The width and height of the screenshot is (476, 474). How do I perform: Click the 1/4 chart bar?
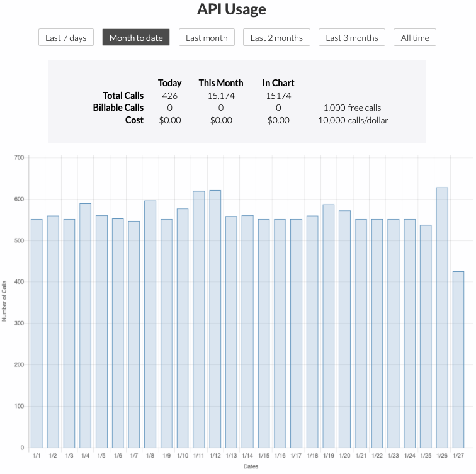point(85,325)
